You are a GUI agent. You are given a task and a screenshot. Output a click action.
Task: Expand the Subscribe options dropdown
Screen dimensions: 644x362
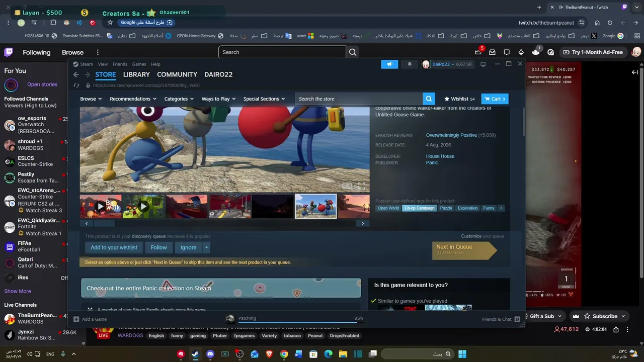click(623, 316)
